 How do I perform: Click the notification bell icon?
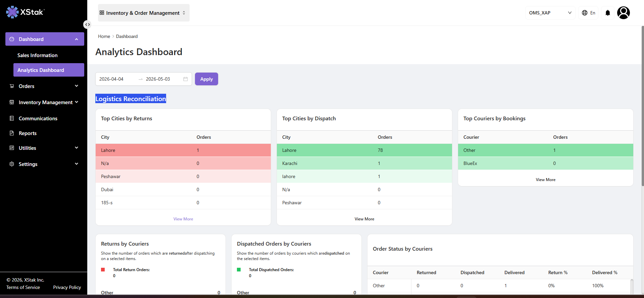pos(607,13)
